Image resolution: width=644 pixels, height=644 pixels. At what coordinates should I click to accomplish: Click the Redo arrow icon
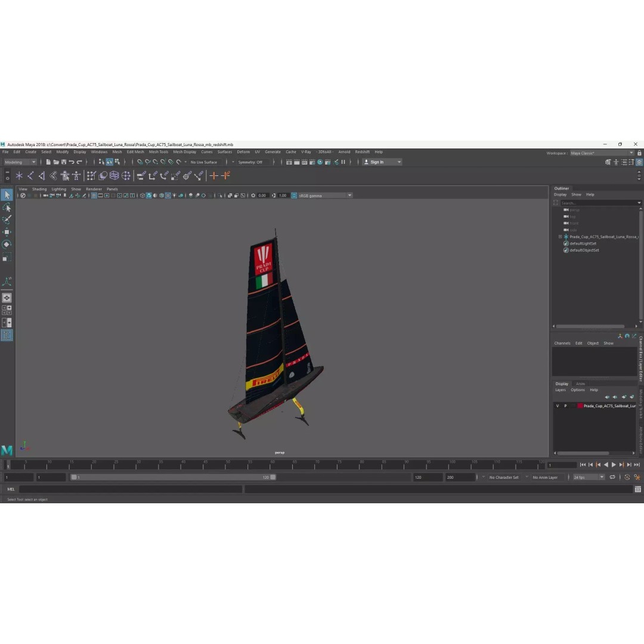[x=79, y=162]
